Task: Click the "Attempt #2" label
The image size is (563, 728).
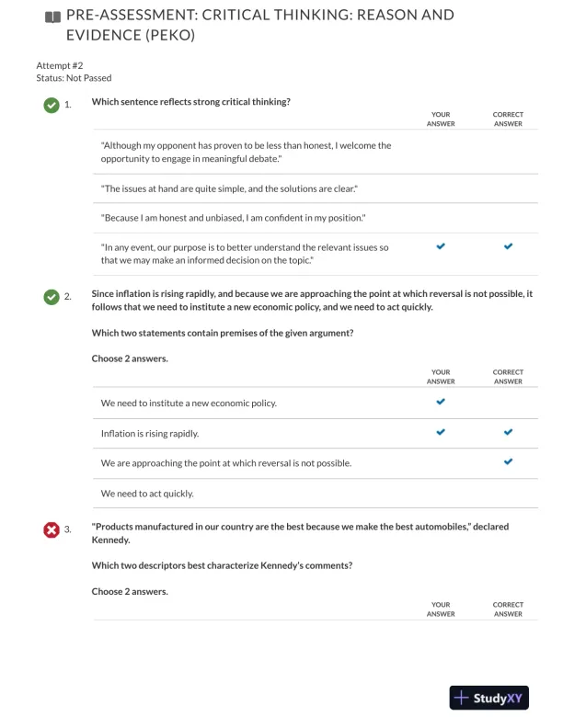Action: pos(60,65)
